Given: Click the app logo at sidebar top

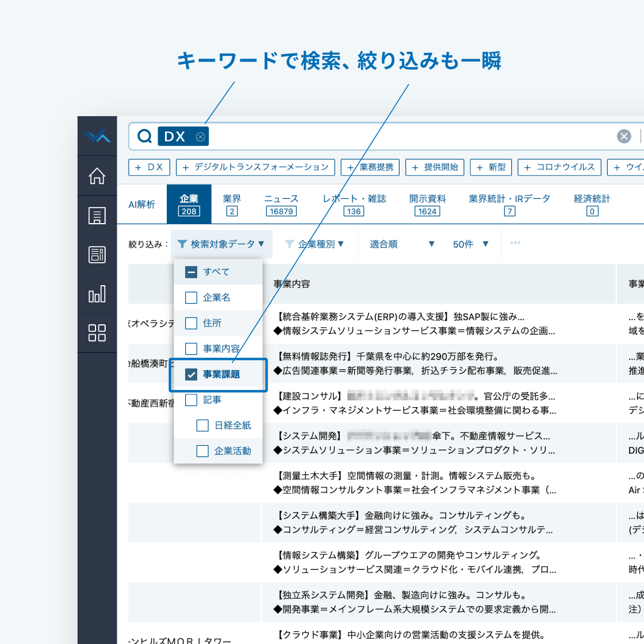Looking at the screenshot, I should coord(97,136).
